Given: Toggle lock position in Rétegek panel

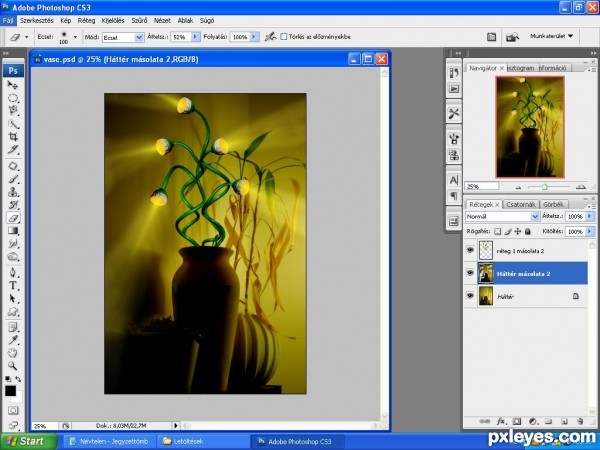Looking at the screenshot, I should [x=518, y=232].
